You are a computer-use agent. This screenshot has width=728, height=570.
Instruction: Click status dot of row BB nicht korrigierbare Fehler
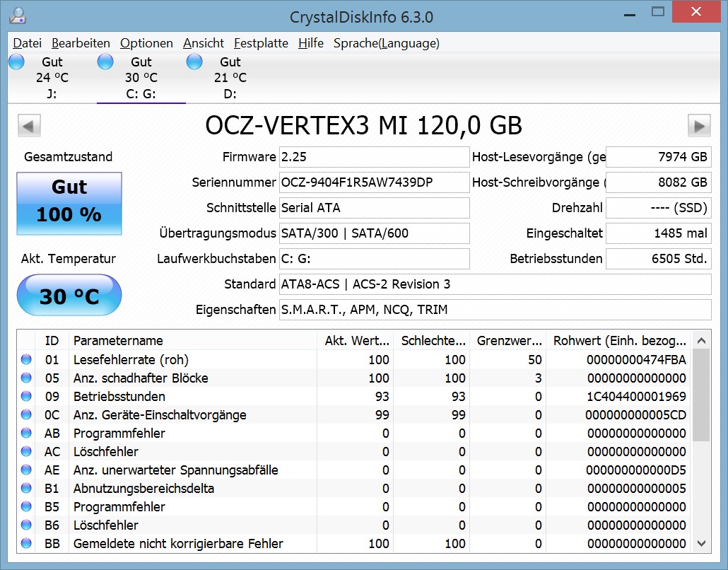pos(26,544)
